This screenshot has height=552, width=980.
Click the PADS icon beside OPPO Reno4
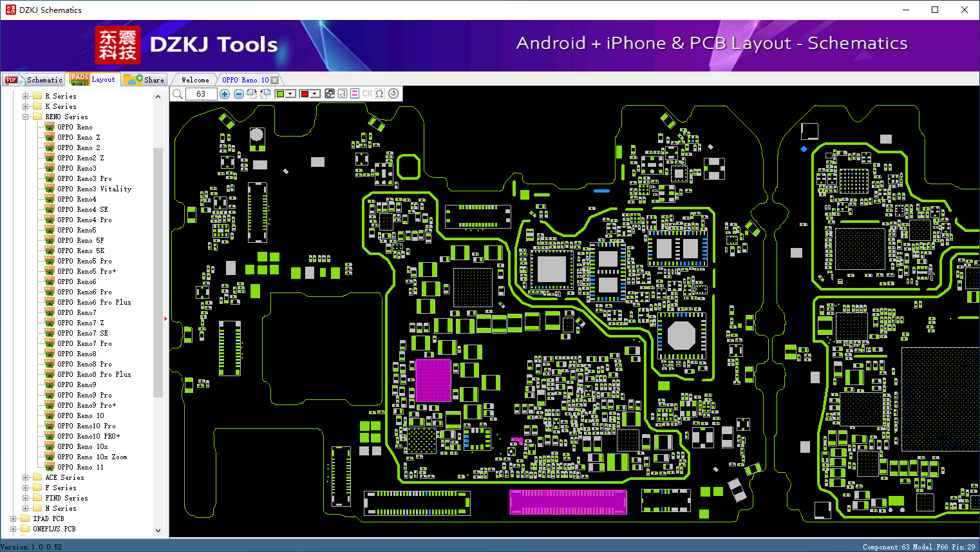click(50, 199)
